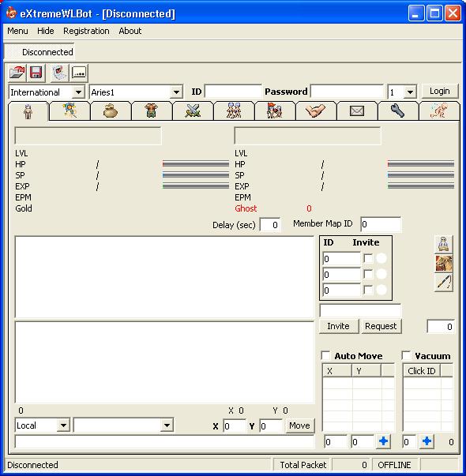Enable the Vacuum checkbox
This screenshot has width=466, height=476.
406,355
